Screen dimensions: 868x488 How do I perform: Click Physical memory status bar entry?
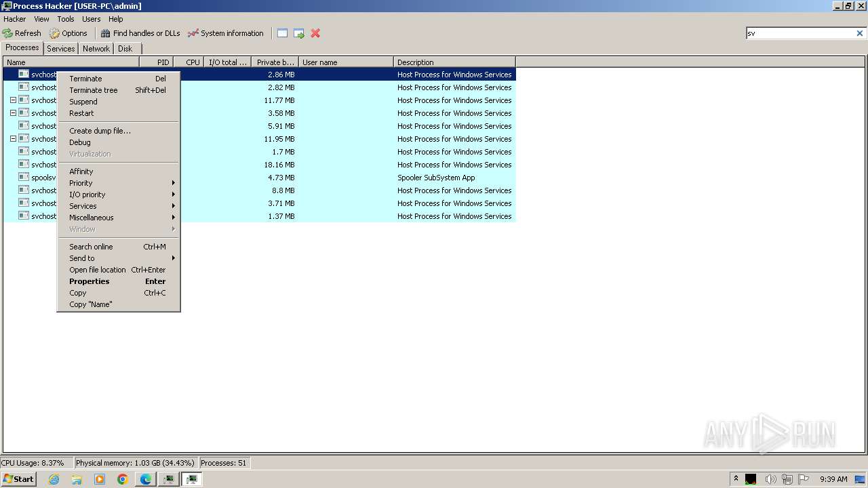(x=136, y=463)
